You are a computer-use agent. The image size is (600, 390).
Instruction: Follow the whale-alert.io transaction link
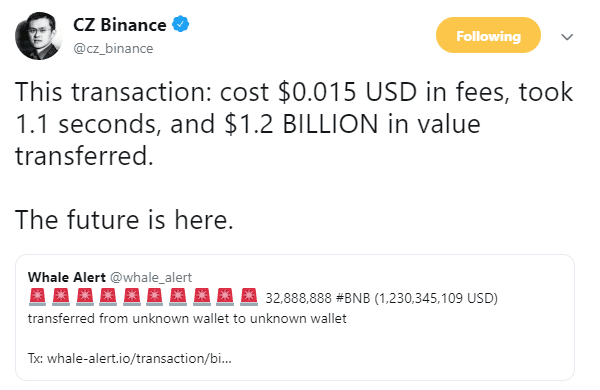point(139,358)
